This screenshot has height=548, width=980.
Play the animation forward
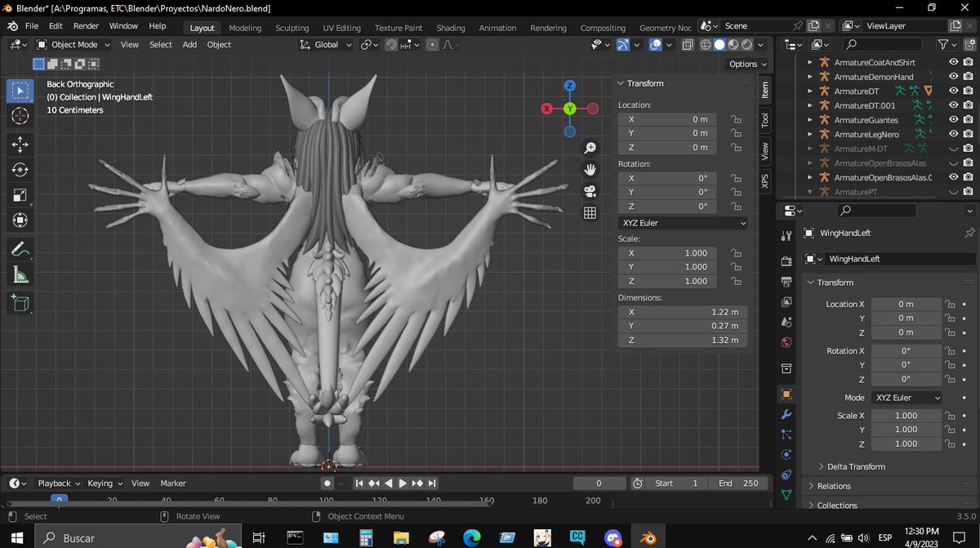[x=402, y=483]
